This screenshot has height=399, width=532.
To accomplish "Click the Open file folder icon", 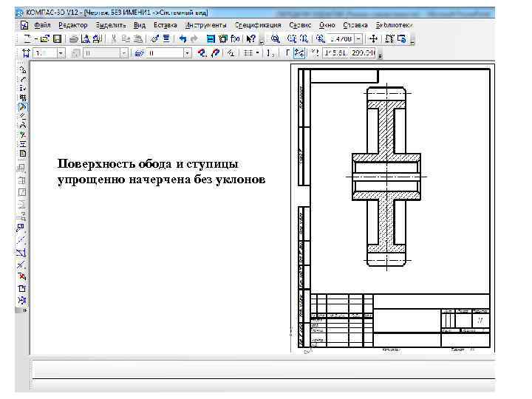I will click(x=45, y=38).
